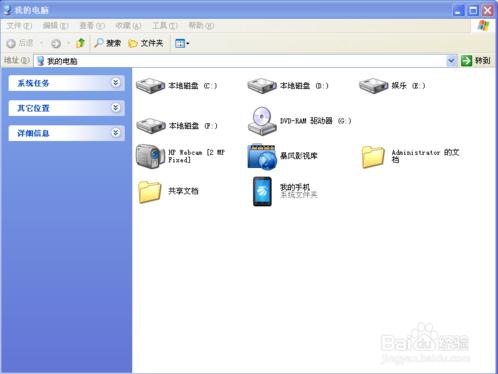Click the Windows flag logo in menu bar
498x374 pixels.
483,26
